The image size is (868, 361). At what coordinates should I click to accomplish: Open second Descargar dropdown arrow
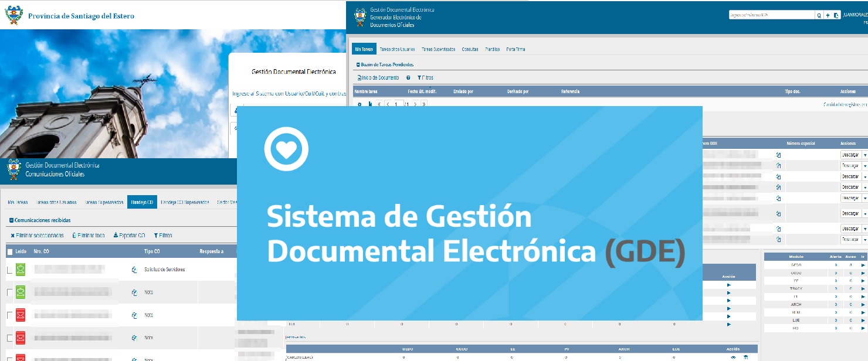[864, 166]
